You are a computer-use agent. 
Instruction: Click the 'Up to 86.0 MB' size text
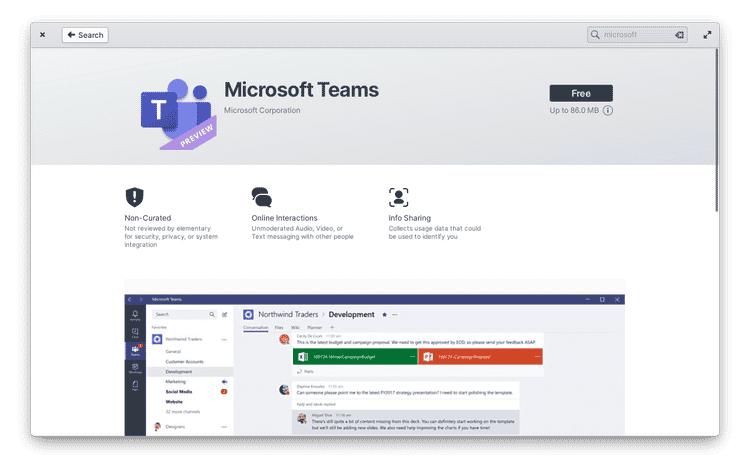pyautogui.click(x=574, y=110)
